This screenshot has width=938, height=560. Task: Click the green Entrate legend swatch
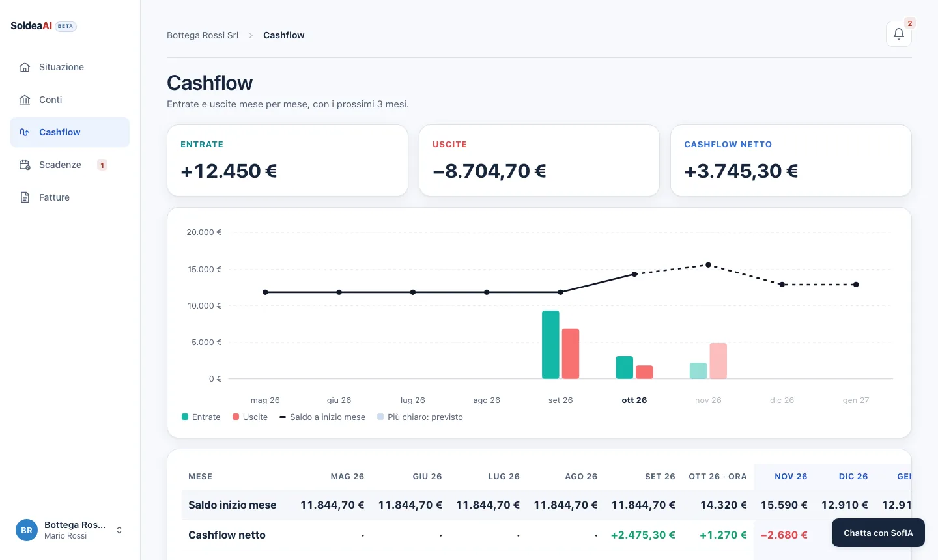[x=185, y=417]
